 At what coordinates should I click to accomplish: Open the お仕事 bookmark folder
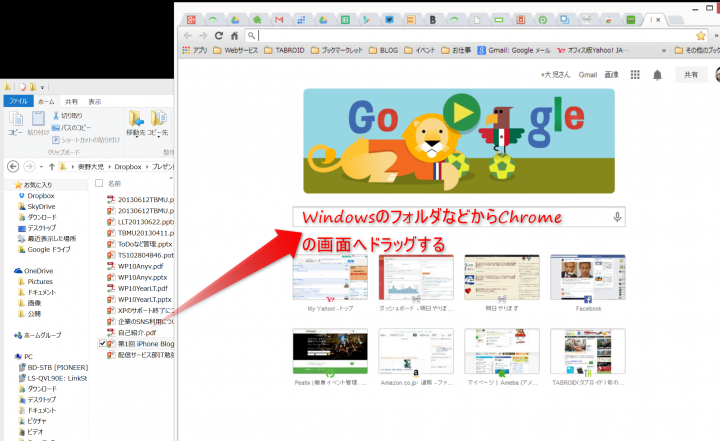click(x=456, y=50)
